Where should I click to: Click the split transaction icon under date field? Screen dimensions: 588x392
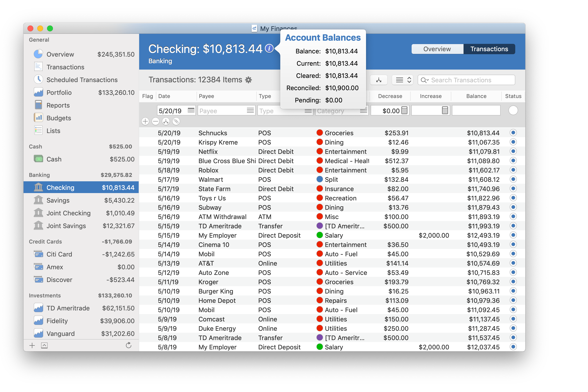[166, 122]
